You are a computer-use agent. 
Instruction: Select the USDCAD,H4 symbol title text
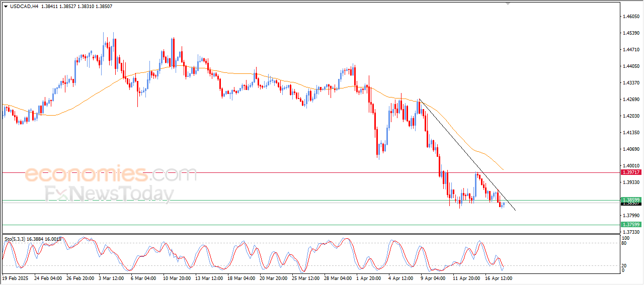pyautogui.click(x=24, y=6)
